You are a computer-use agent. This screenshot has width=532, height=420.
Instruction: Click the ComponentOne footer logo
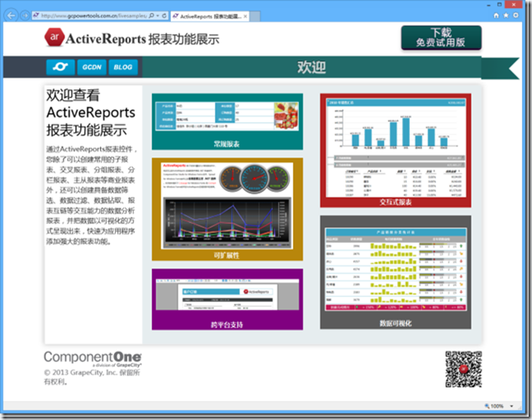point(93,359)
